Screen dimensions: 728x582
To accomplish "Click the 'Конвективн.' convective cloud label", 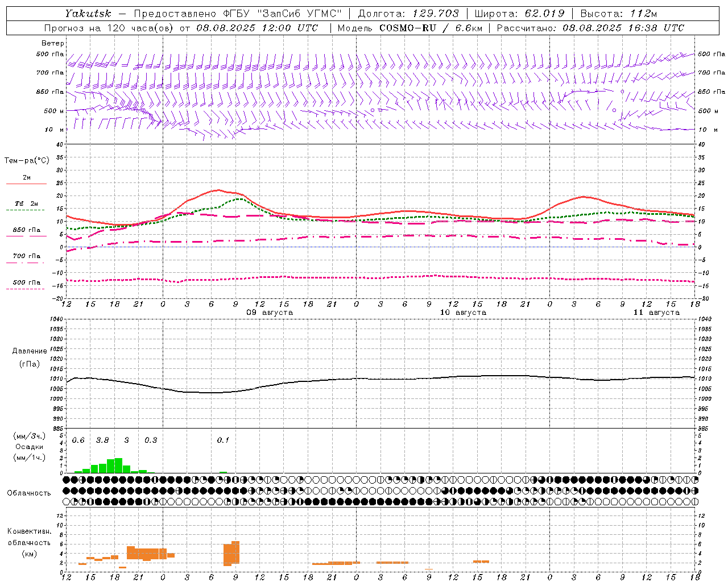I will [x=29, y=531].
